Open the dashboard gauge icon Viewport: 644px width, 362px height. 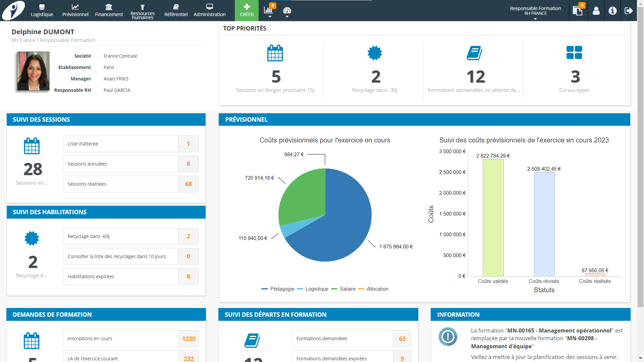point(287,10)
